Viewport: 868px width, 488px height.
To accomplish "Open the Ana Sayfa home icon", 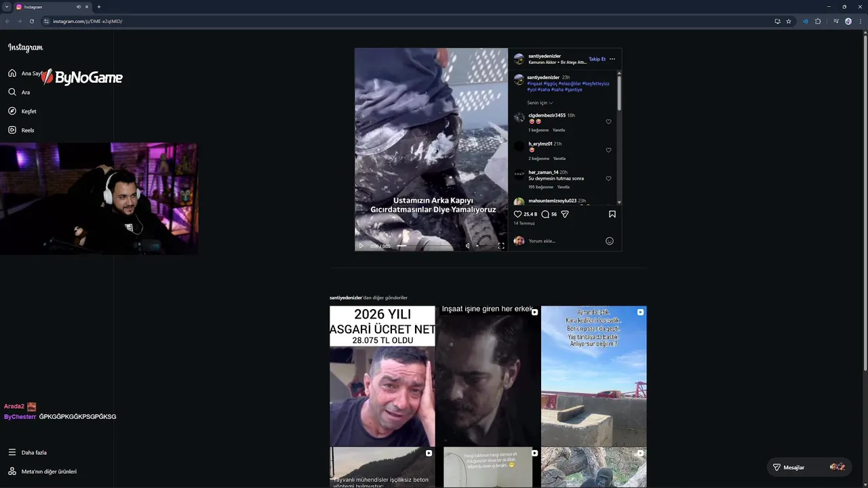I will (12, 73).
